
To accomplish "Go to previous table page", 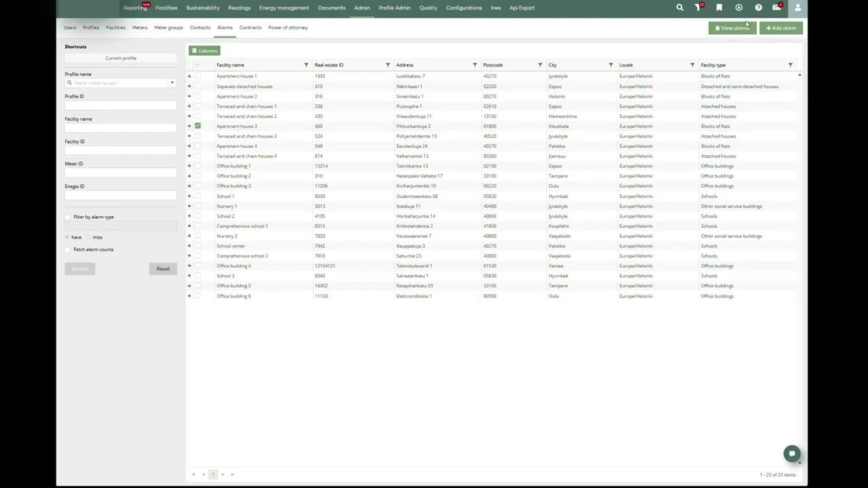I will point(203,474).
